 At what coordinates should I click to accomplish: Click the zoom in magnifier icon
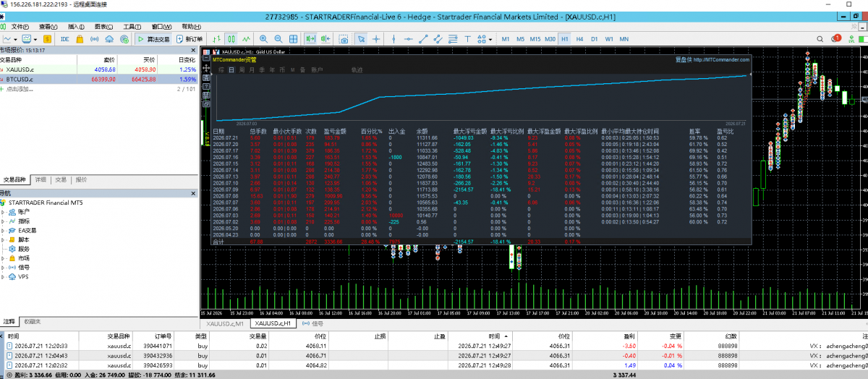[263, 38]
